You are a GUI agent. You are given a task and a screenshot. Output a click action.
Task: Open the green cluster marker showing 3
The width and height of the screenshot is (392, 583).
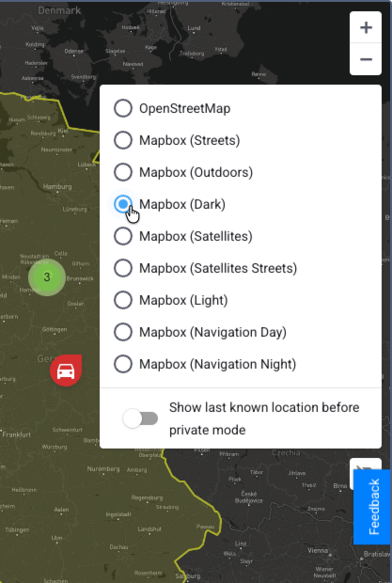pos(47,277)
